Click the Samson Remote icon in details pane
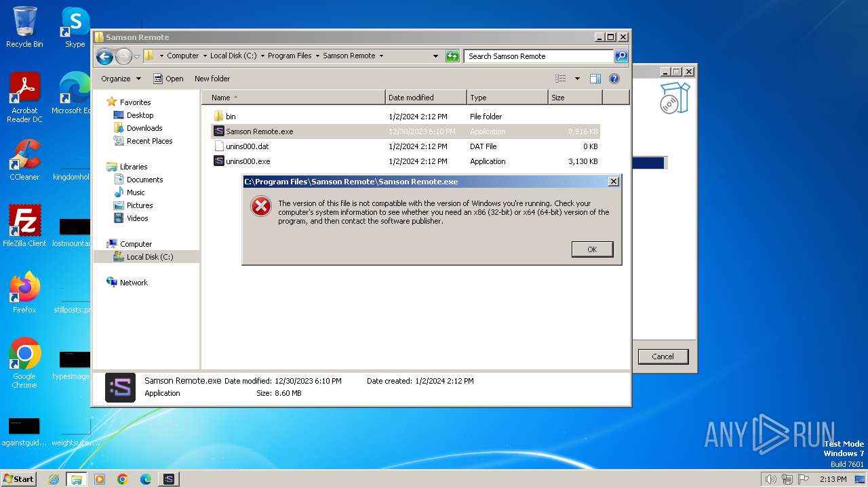 pyautogui.click(x=120, y=388)
